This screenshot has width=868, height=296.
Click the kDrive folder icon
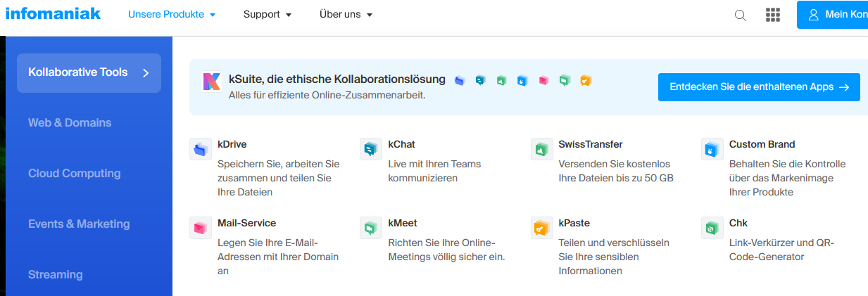coord(201,149)
